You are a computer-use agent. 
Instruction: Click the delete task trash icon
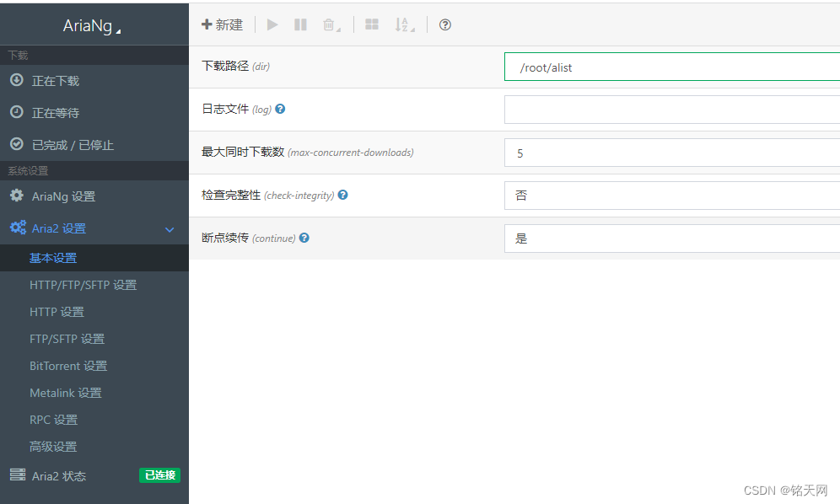point(329,24)
